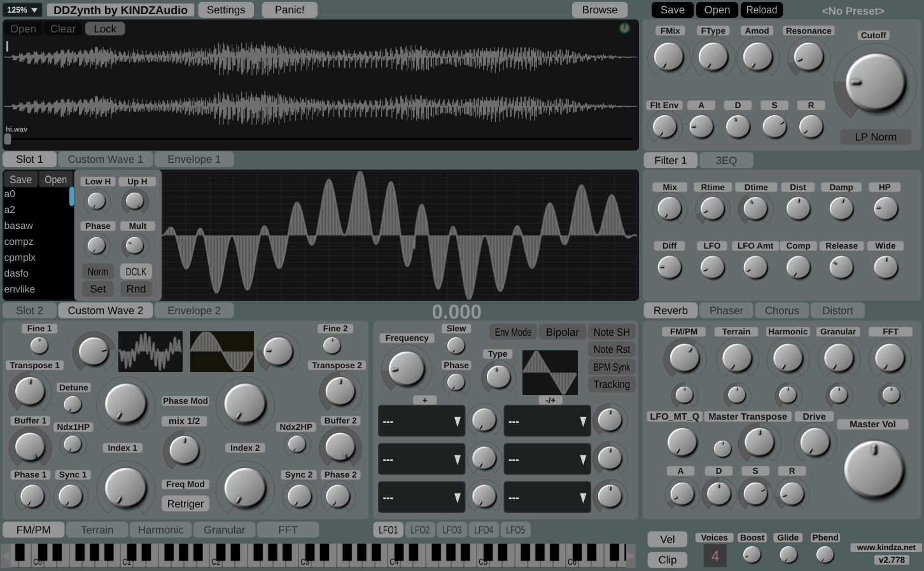The image size is (924, 571).
Task: Click the Rnd wave button
Action: pos(136,289)
